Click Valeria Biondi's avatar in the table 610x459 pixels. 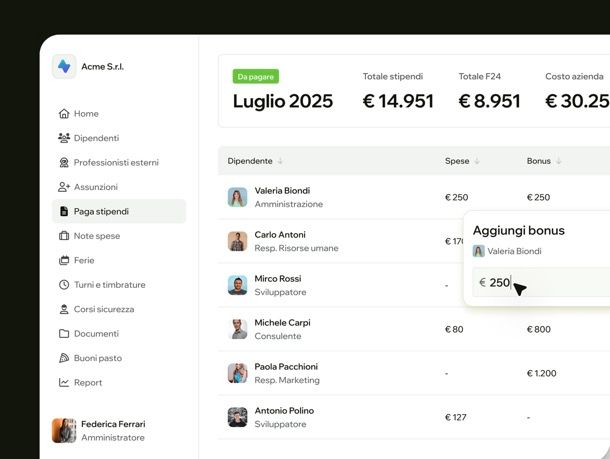point(237,197)
